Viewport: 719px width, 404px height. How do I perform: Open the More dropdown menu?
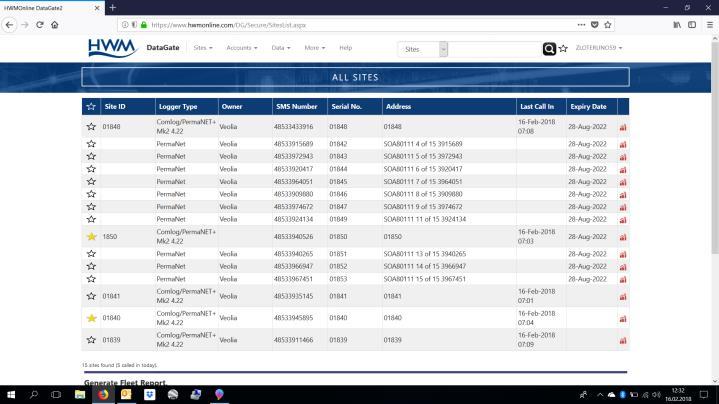315,48
